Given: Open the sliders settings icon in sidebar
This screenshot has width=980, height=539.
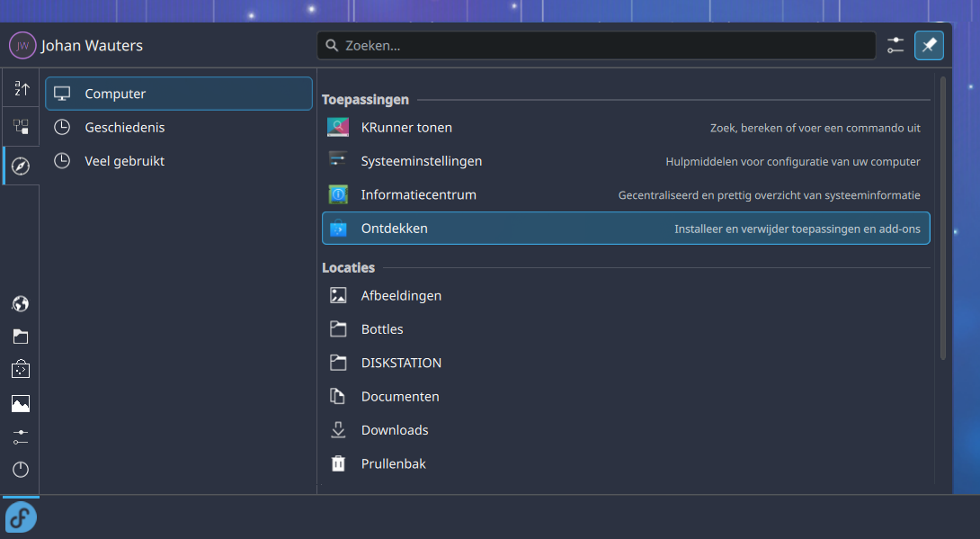Looking at the screenshot, I should pos(21,436).
